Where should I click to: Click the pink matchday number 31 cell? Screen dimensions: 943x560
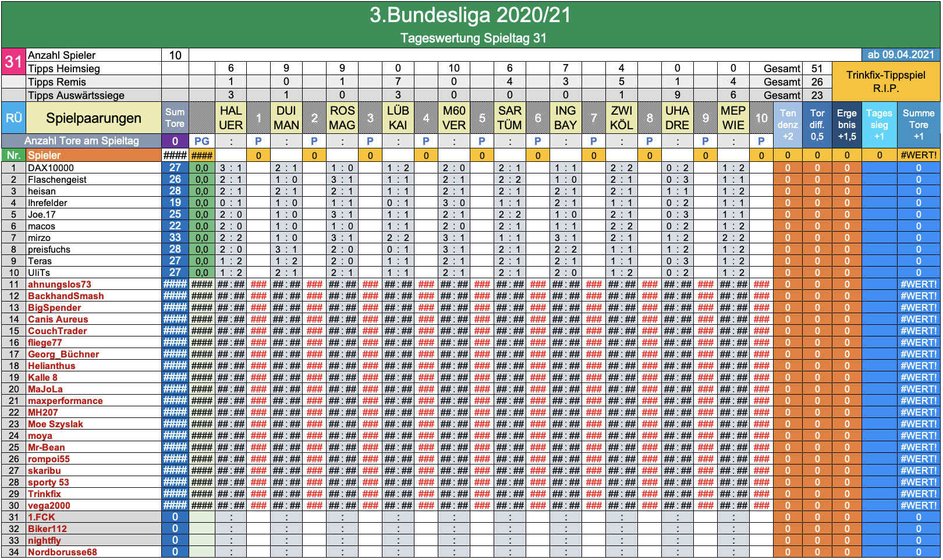click(x=13, y=62)
